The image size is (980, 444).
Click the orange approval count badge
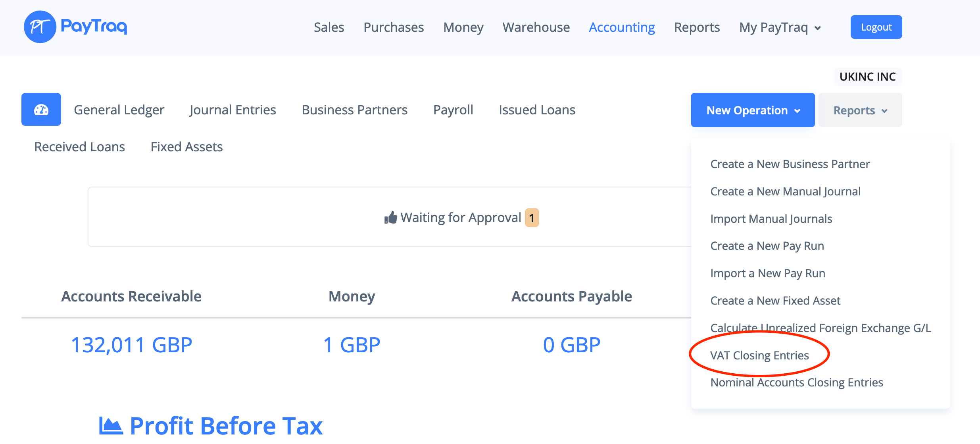click(532, 218)
